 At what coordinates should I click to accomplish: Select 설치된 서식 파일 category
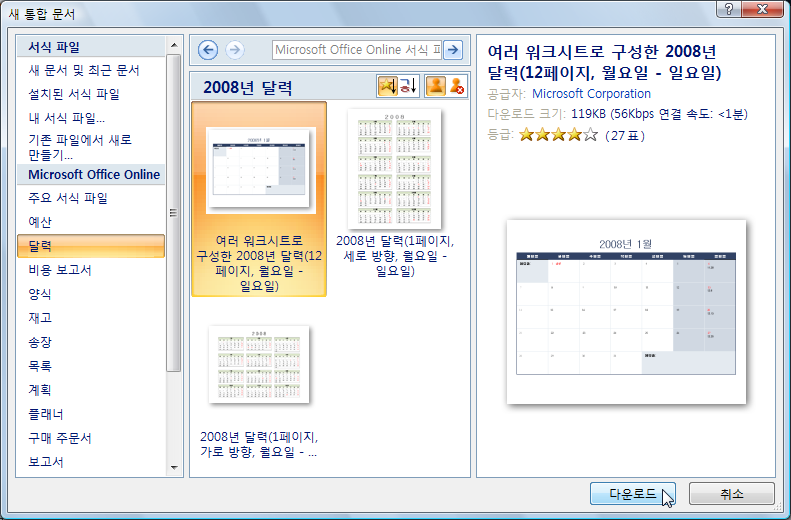coord(74,94)
